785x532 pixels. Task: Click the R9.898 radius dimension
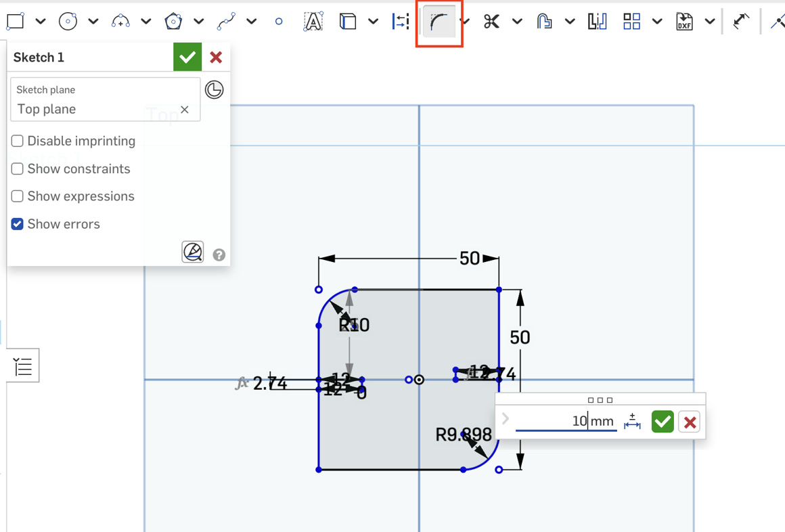tap(464, 435)
